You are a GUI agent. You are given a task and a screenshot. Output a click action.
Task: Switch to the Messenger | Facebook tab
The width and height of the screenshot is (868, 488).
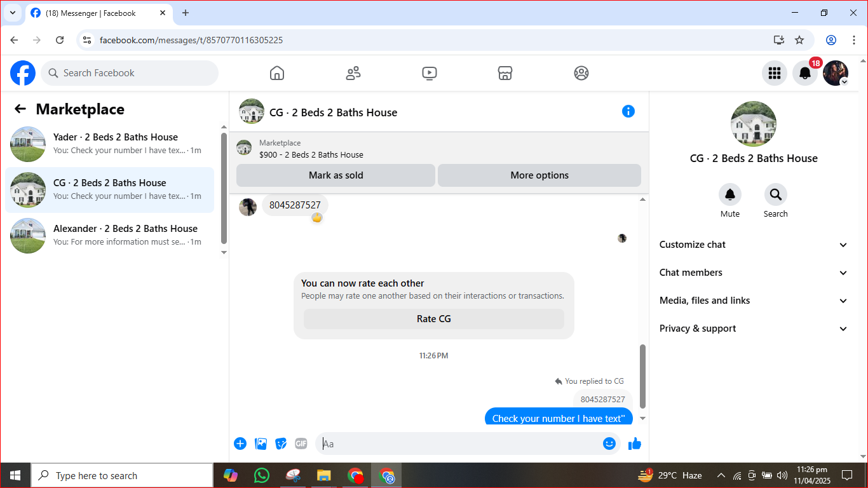[98, 13]
